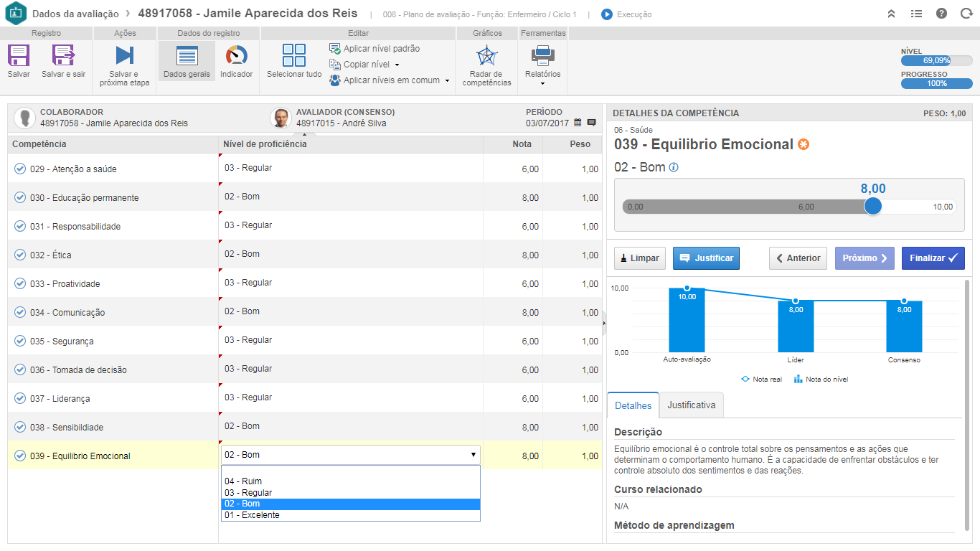
Task: Click the Salvar floppy disk icon
Action: tap(19, 56)
